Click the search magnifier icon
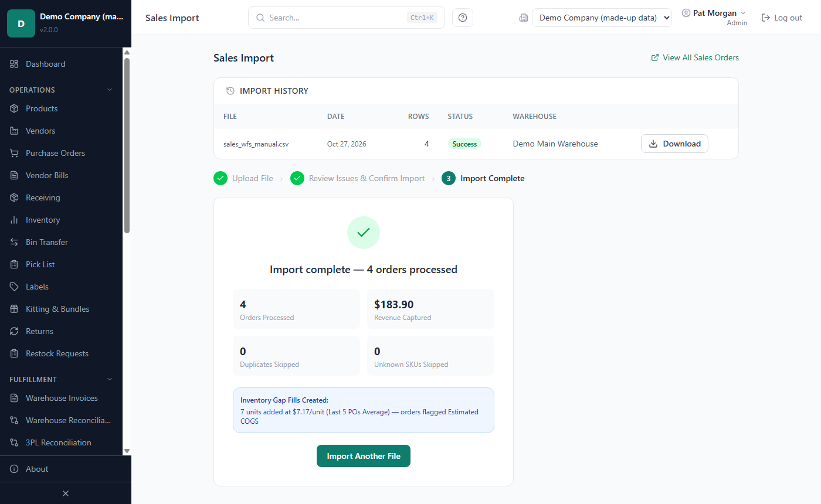821x504 pixels. pos(260,18)
